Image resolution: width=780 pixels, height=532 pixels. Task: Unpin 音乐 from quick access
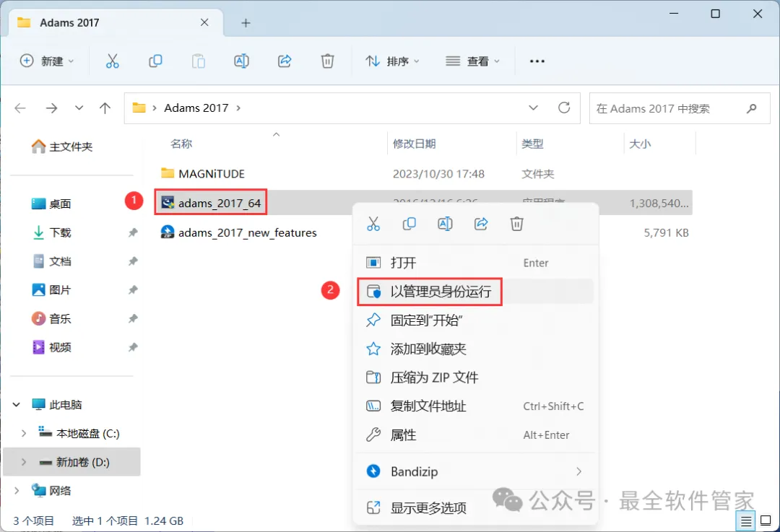coord(133,319)
